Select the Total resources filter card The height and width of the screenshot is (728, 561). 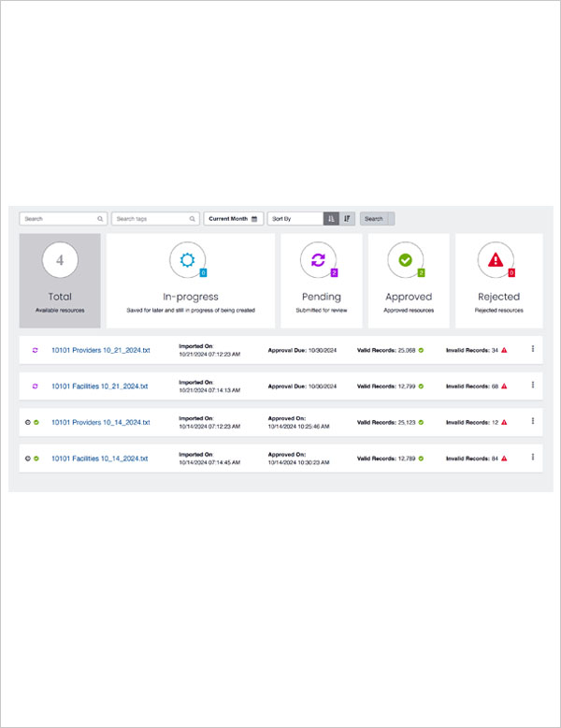tap(60, 281)
